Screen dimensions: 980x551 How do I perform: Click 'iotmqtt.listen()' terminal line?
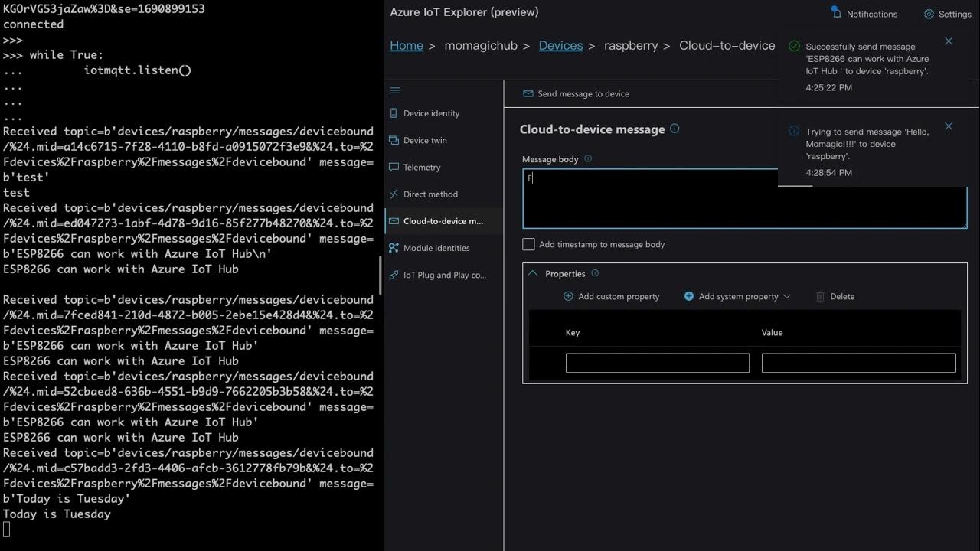[x=138, y=70]
